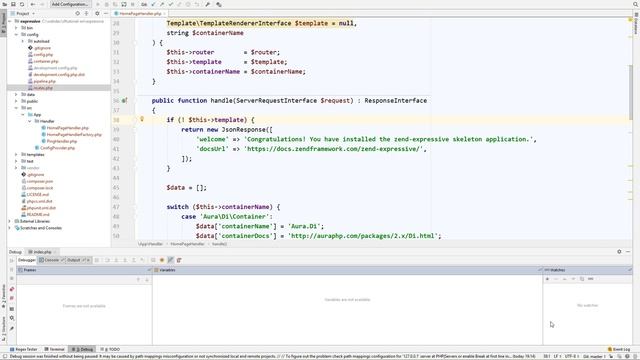Select HomePageHandlerFactory.php in tree

pyautogui.click(x=74, y=134)
